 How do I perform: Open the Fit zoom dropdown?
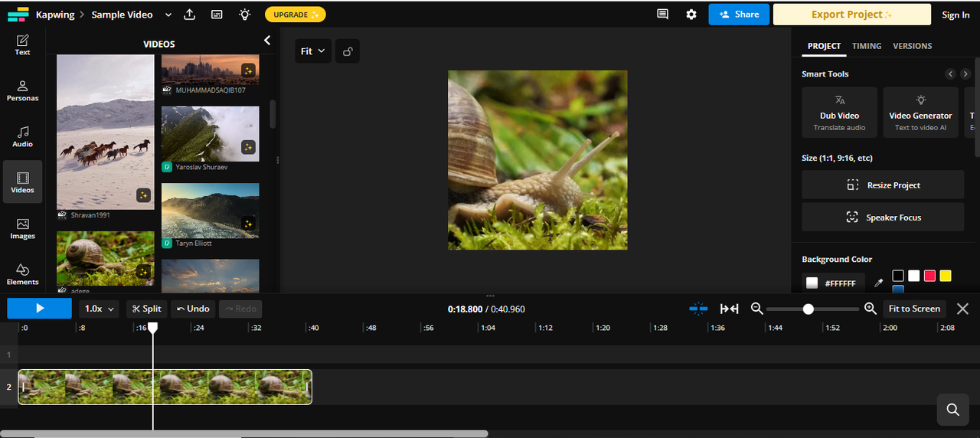point(313,51)
